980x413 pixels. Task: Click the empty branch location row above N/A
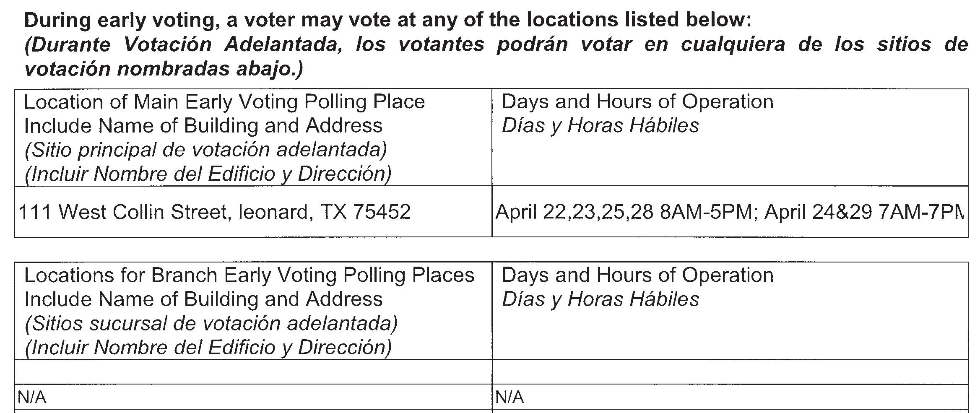(253, 372)
